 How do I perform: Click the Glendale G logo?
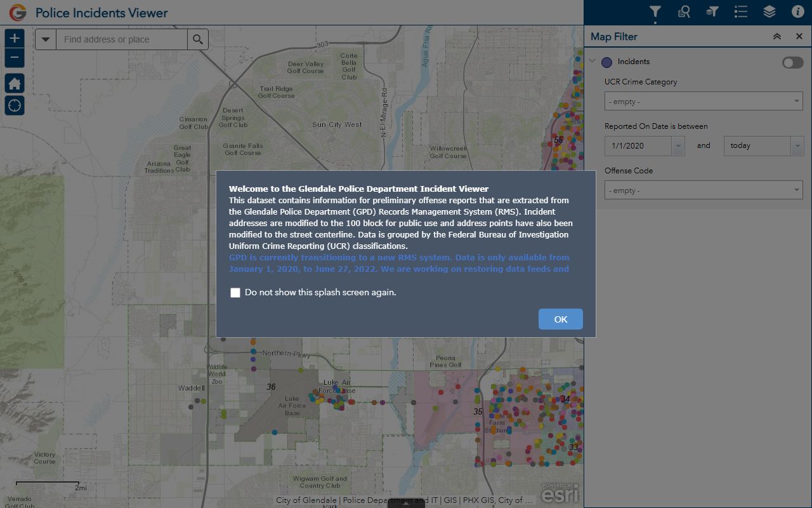(x=18, y=12)
